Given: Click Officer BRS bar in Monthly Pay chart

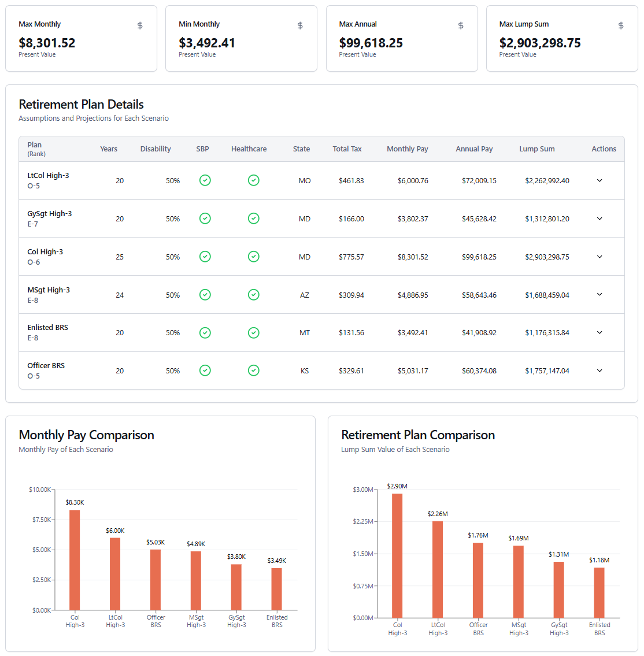Looking at the screenshot, I should [156, 580].
